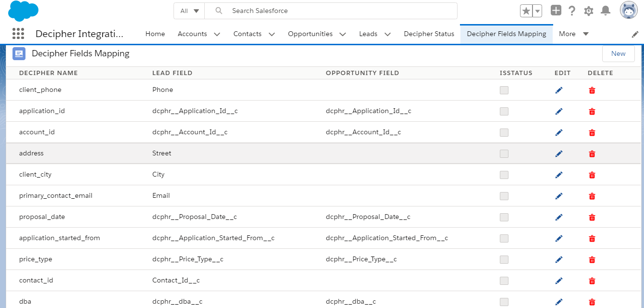Toggle IsStatus checkbox for contact_id row
Viewport: 644px width, 308px height.
tap(504, 281)
